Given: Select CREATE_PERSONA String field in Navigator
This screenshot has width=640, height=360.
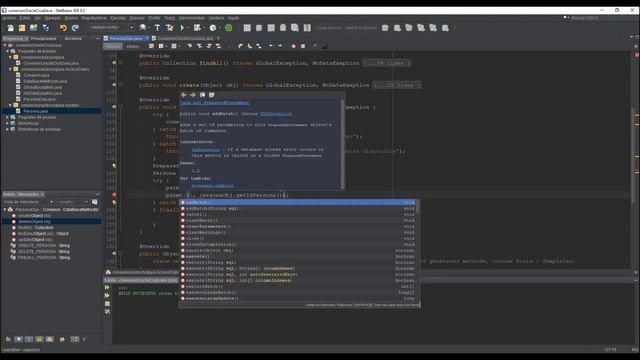Looking at the screenshot, I should tap(44, 246).
